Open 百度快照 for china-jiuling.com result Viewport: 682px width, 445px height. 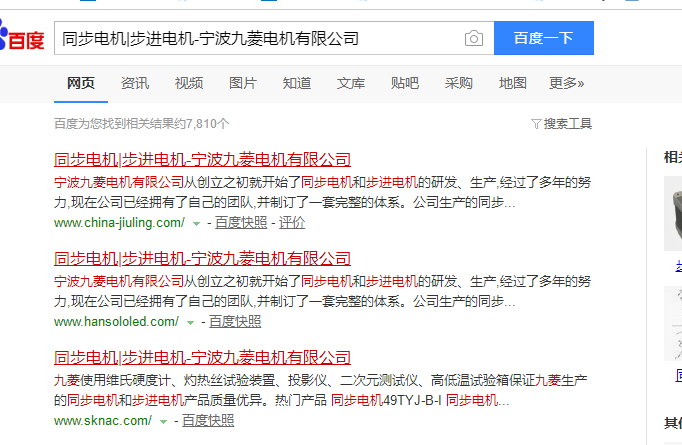[x=241, y=223]
